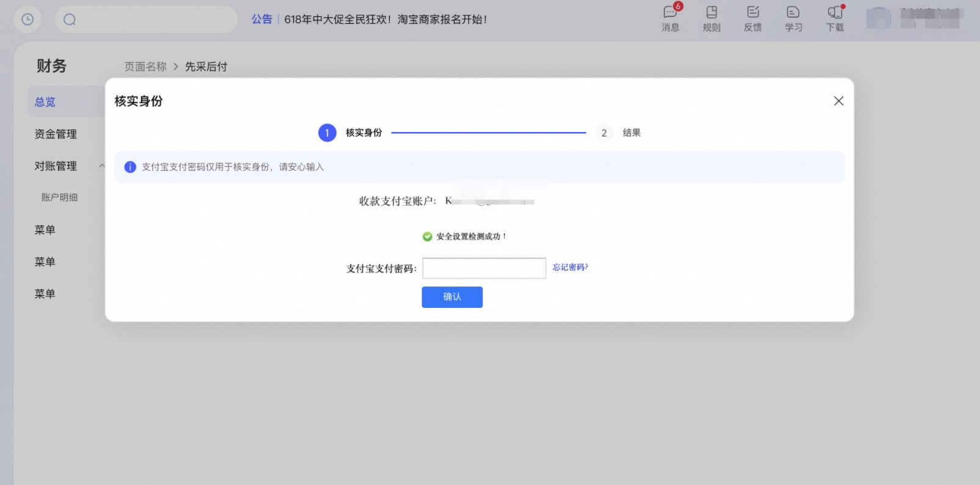
Task: Click the search magnifier icon
Action: [70, 20]
